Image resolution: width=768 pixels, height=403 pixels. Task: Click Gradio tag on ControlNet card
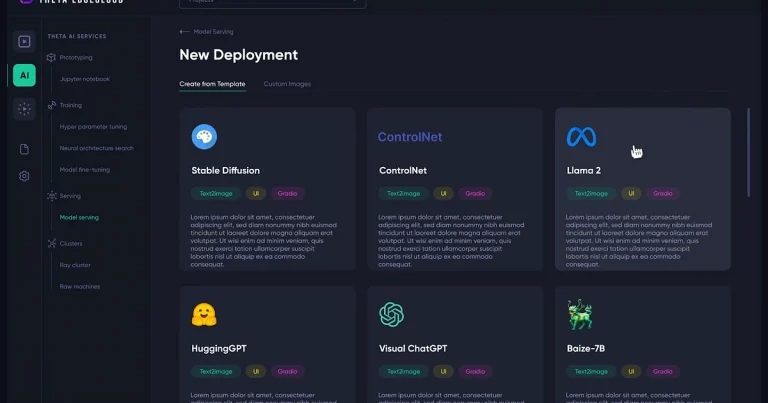click(x=475, y=193)
